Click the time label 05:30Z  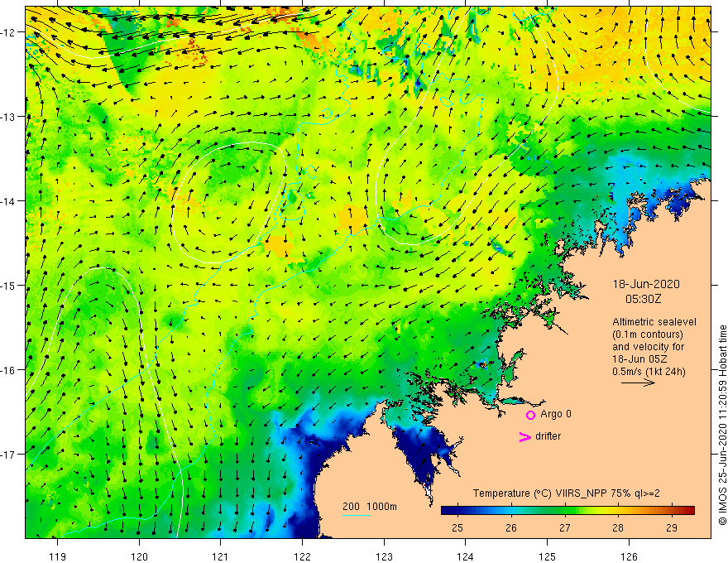click(x=643, y=299)
